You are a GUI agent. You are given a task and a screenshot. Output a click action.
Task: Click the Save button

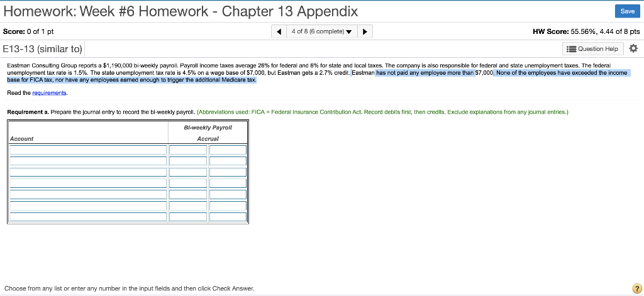click(x=627, y=11)
